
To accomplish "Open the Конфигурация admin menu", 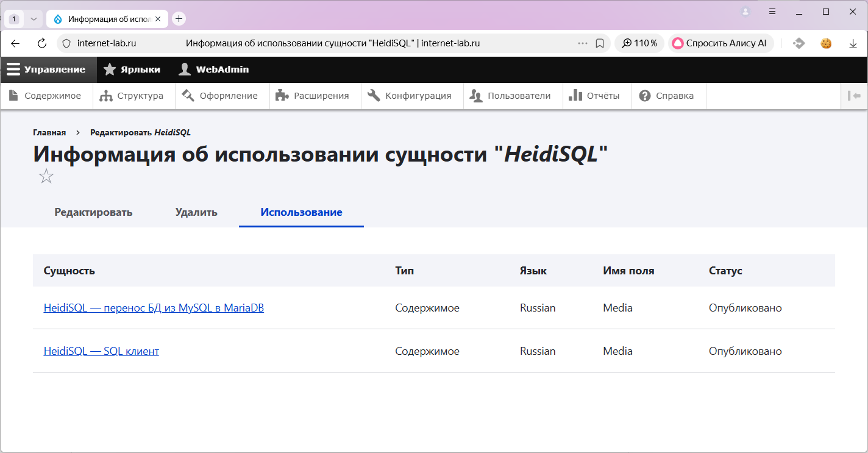I will coord(411,96).
